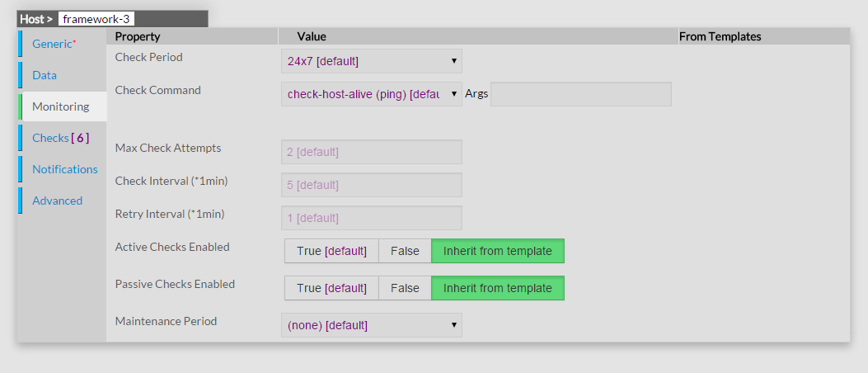This screenshot has width=868, height=373.
Task: Expand the Check Period dropdown
Action: (x=371, y=61)
